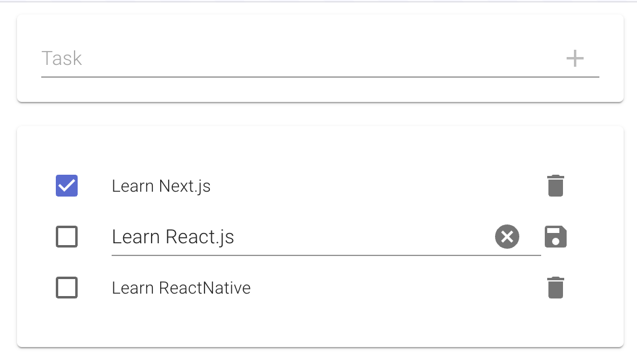
Task: Select the "Learn Next.js" task text
Action: pyautogui.click(x=160, y=186)
